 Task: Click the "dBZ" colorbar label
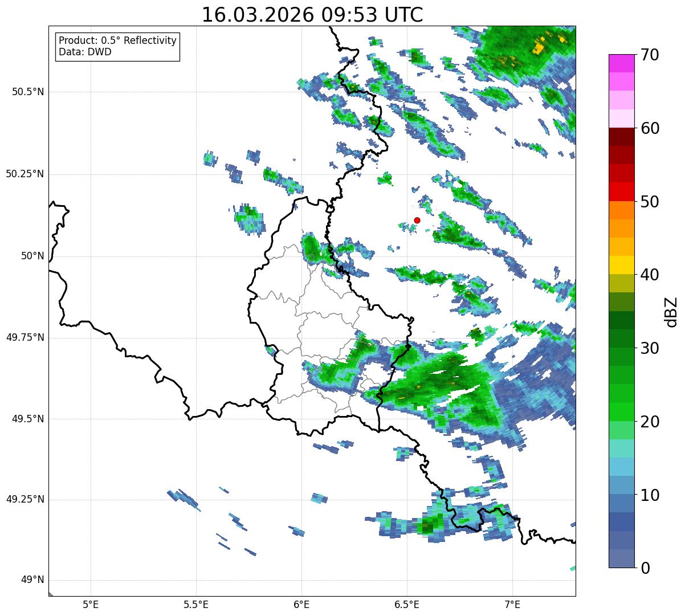671,312
